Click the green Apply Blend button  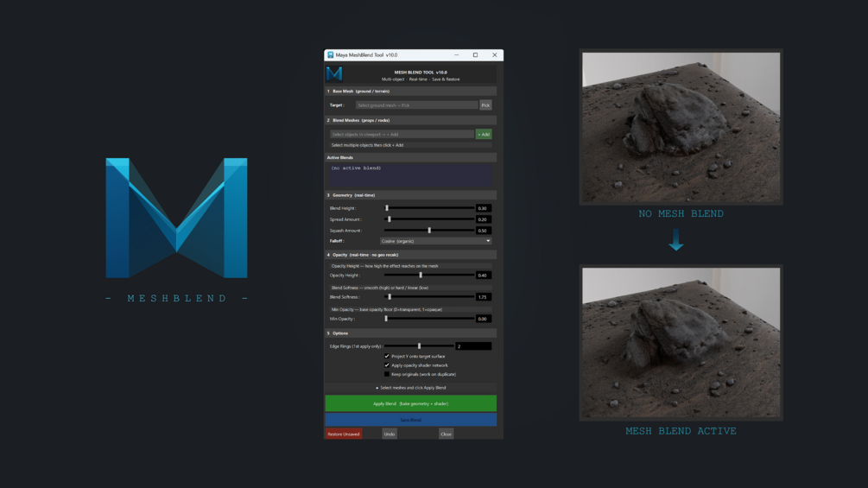411,403
